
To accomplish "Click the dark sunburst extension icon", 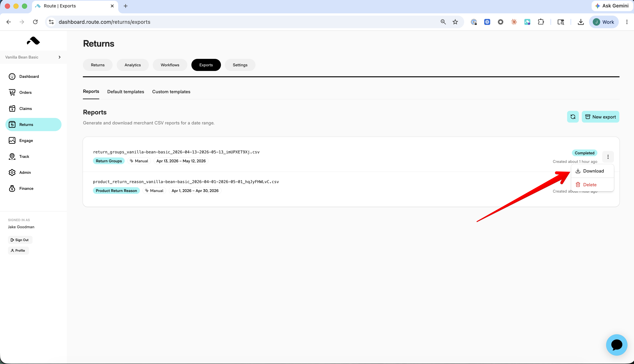I will pyautogui.click(x=500, y=22).
